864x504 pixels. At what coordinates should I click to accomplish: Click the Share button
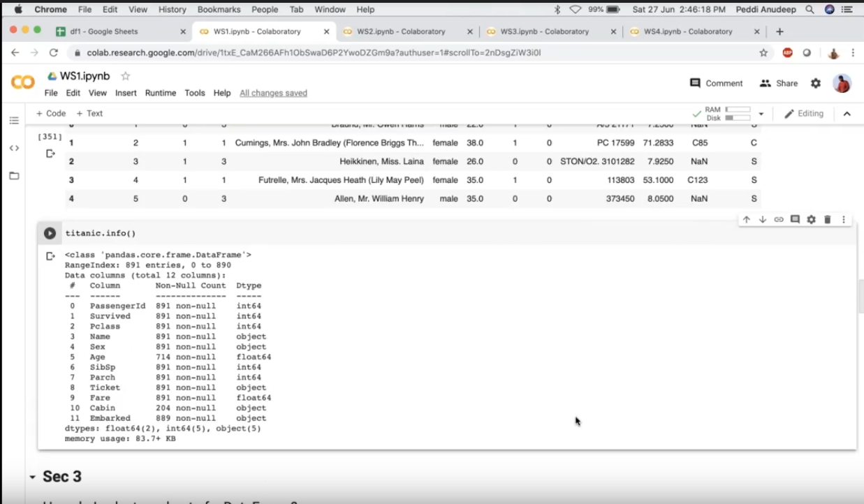coord(779,83)
